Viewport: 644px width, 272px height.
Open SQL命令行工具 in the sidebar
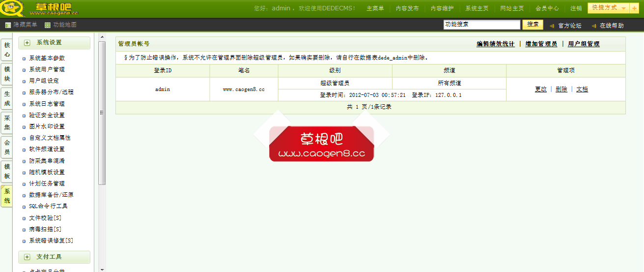(x=48, y=207)
